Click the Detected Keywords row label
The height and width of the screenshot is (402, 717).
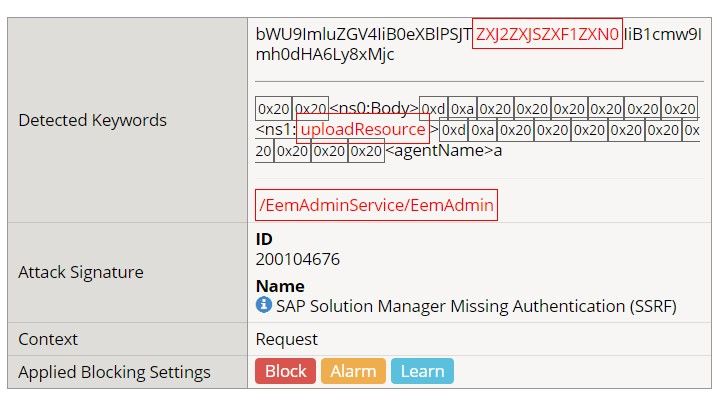click(x=92, y=120)
